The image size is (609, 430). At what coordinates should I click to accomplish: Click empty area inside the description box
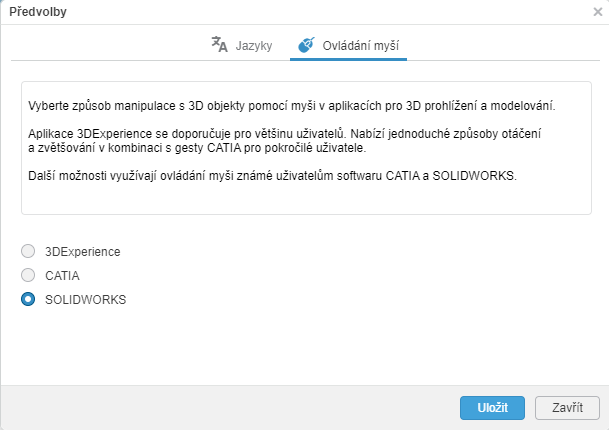coord(306,199)
